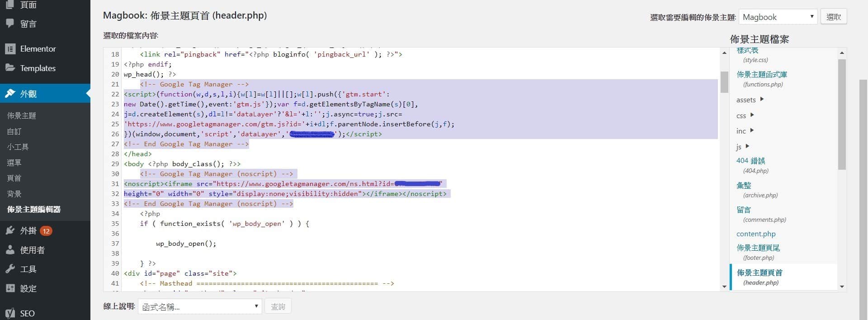868x320 pixels.
Task: Expand the css folder
Action: [x=752, y=115]
